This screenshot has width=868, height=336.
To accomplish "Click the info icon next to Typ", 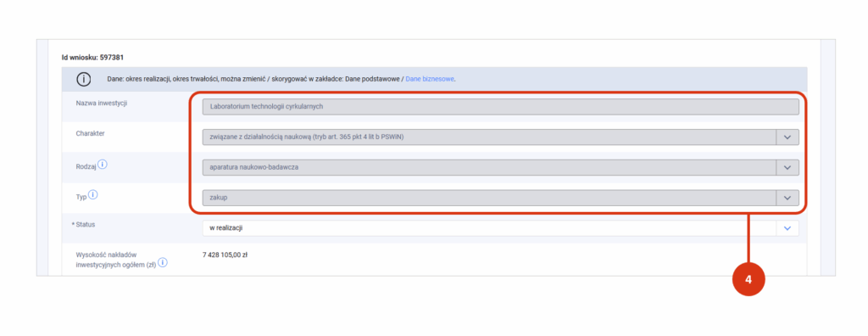I will tap(93, 194).
